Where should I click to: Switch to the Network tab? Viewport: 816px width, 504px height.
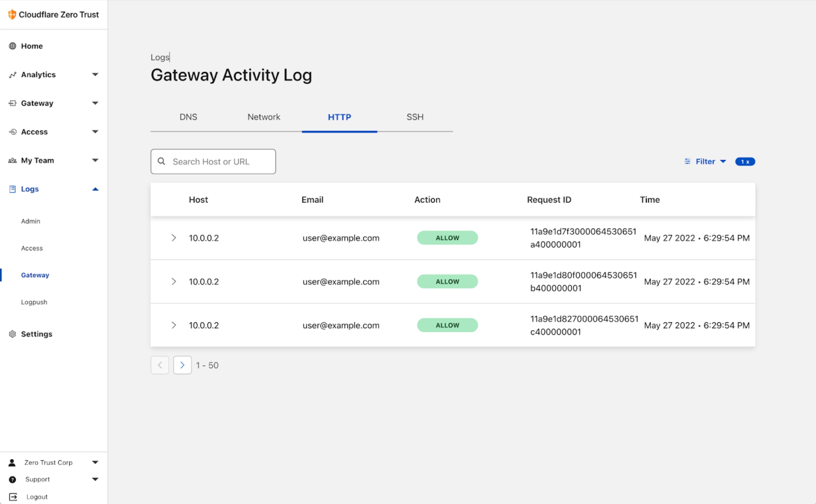pyautogui.click(x=264, y=117)
